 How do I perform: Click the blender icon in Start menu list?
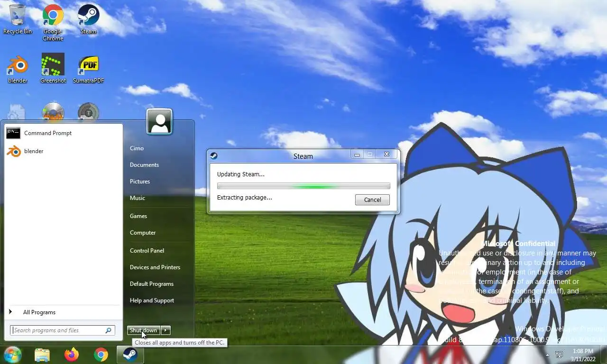coord(13,151)
